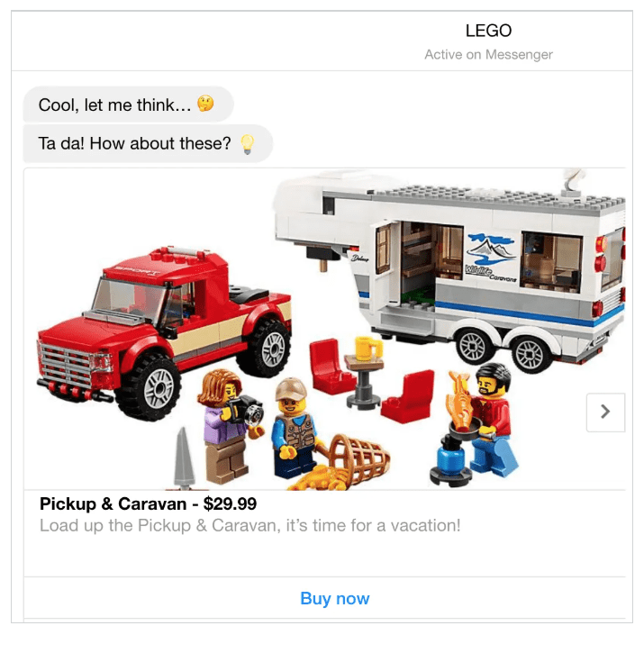Open the LEGO conversation title

pyautogui.click(x=488, y=31)
